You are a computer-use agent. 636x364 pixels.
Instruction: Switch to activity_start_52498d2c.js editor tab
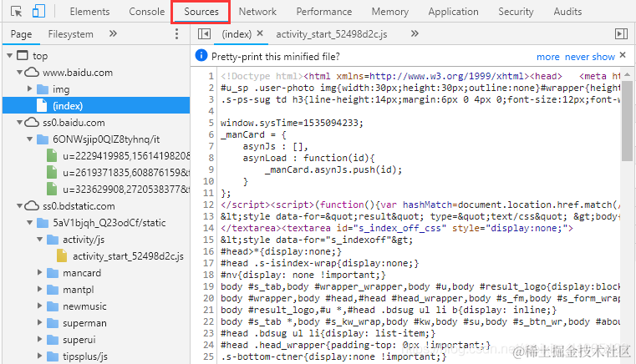click(x=332, y=34)
